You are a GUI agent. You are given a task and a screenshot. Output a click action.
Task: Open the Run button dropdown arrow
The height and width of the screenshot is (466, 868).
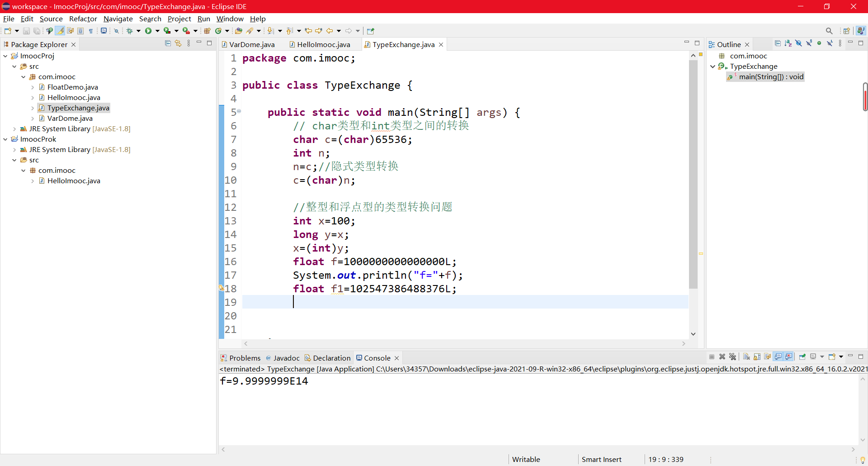tap(157, 31)
